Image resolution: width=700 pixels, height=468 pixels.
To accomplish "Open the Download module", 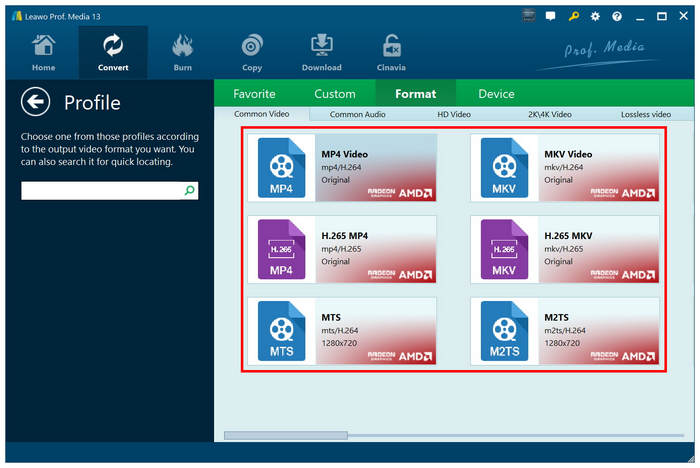I will (x=321, y=53).
